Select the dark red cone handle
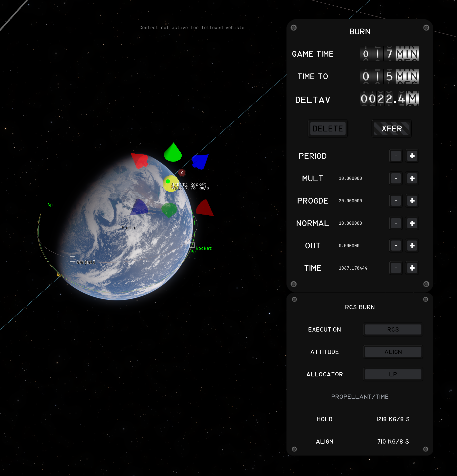Viewport: 457px width, 476px height. coord(205,208)
